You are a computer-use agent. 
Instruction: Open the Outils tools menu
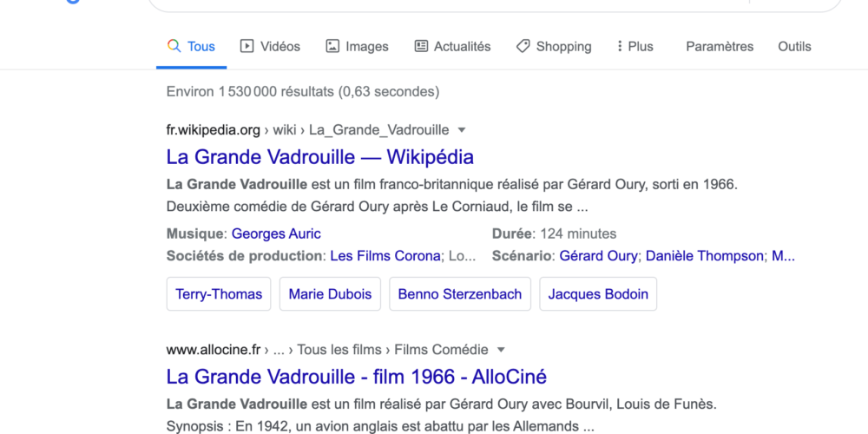794,47
